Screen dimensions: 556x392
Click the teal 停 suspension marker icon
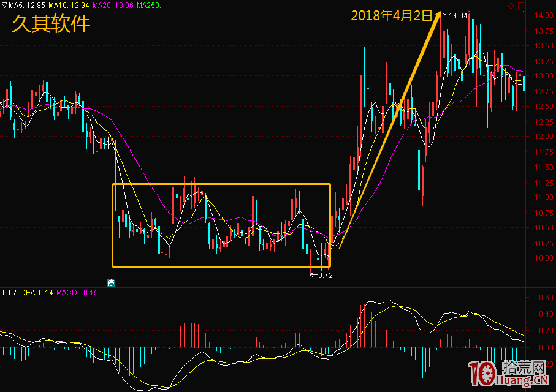[110, 282]
